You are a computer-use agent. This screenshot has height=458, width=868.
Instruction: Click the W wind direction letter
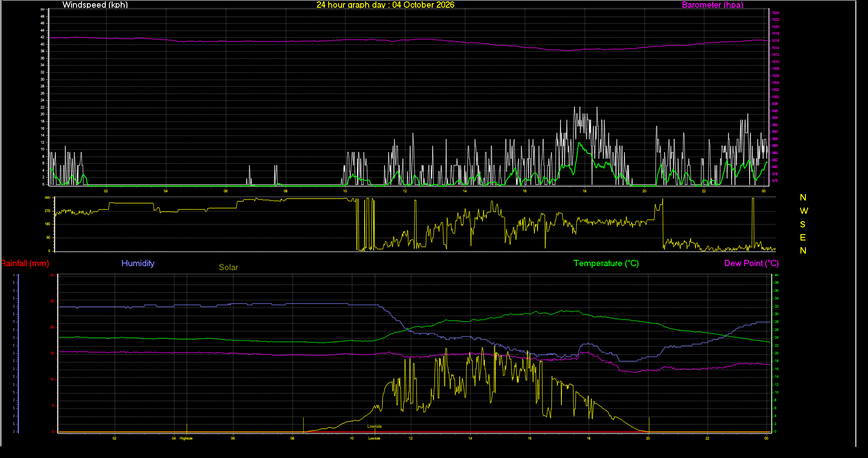804,211
